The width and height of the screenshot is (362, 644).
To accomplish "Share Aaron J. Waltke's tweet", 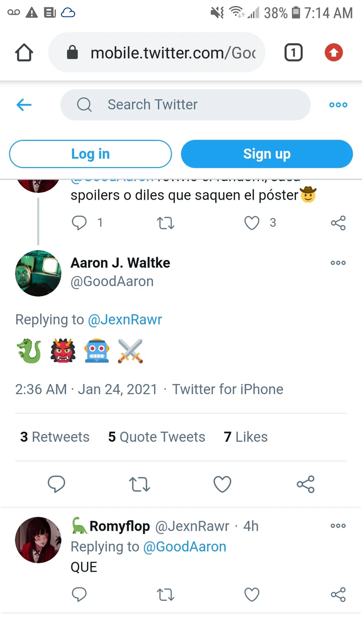I will (305, 484).
